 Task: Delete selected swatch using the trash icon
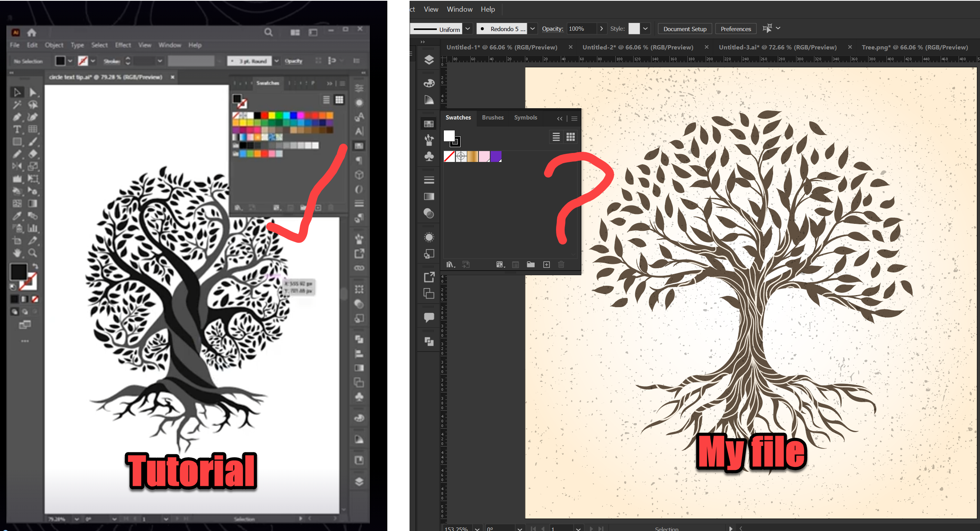click(x=561, y=264)
